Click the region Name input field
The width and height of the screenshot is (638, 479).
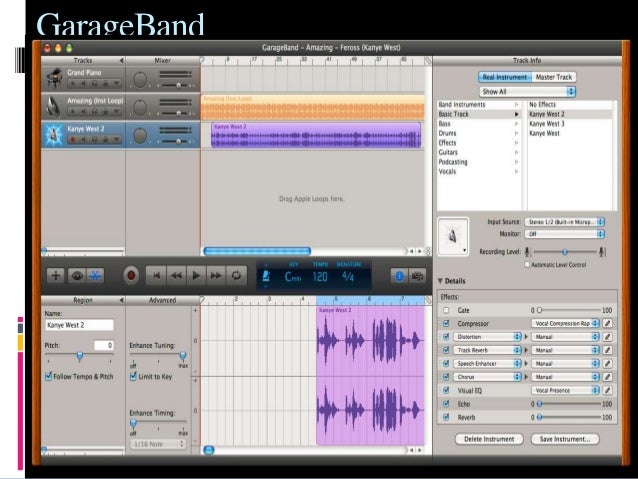click(79, 325)
